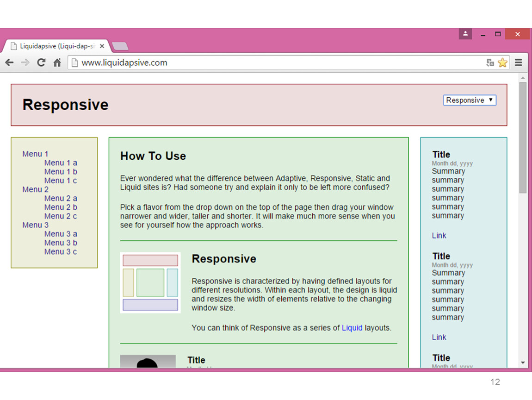Follow the Liquid hyperlink in the text
This screenshot has height=400, width=532.
[352, 328]
